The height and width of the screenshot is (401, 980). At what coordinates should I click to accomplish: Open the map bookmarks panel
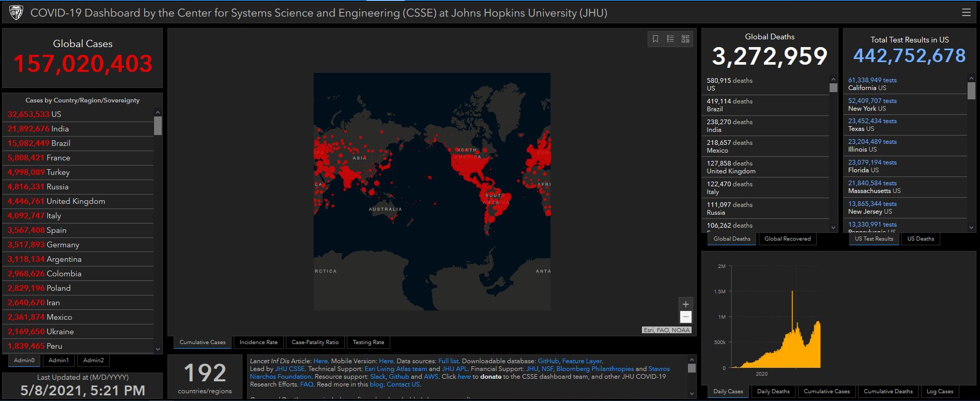point(655,39)
